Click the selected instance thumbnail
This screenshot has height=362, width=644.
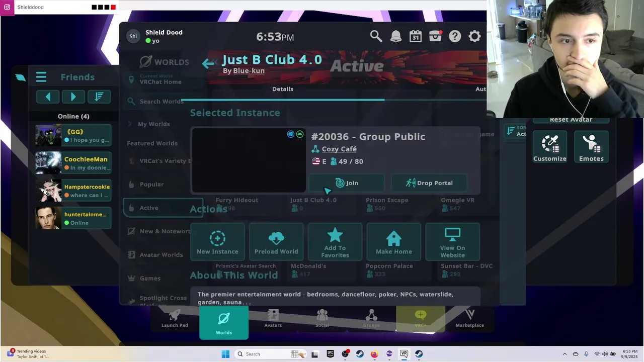pyautogui.click(x=249, y=160)
